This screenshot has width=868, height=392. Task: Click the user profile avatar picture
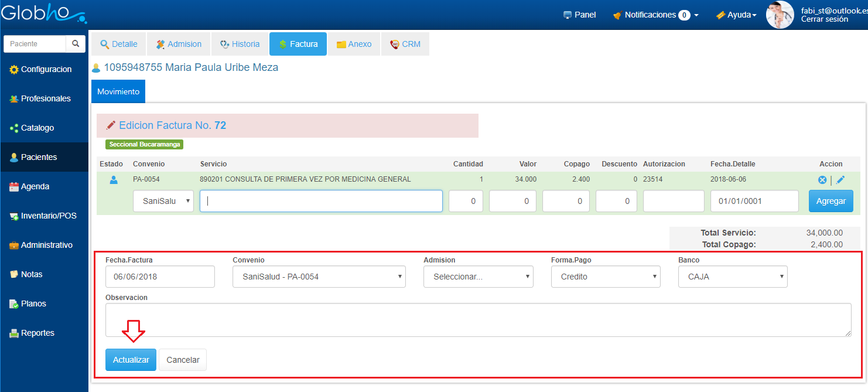[780, 15]
